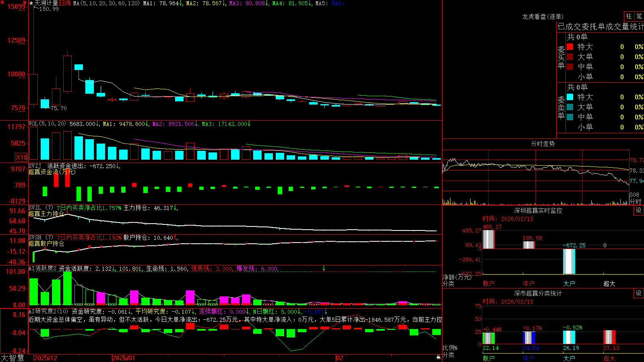Click 大智慧 logo at bottom left
The image size is (644, 362).
tap(12, 358)
